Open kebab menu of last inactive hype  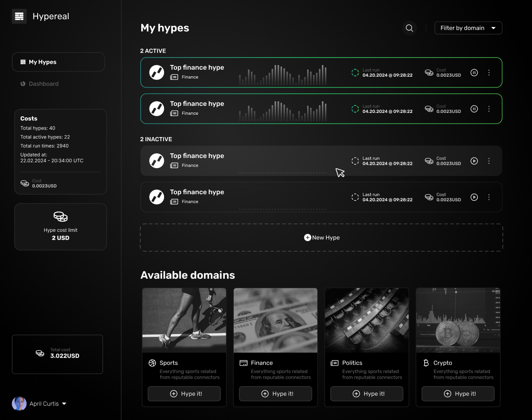(489, 197)
